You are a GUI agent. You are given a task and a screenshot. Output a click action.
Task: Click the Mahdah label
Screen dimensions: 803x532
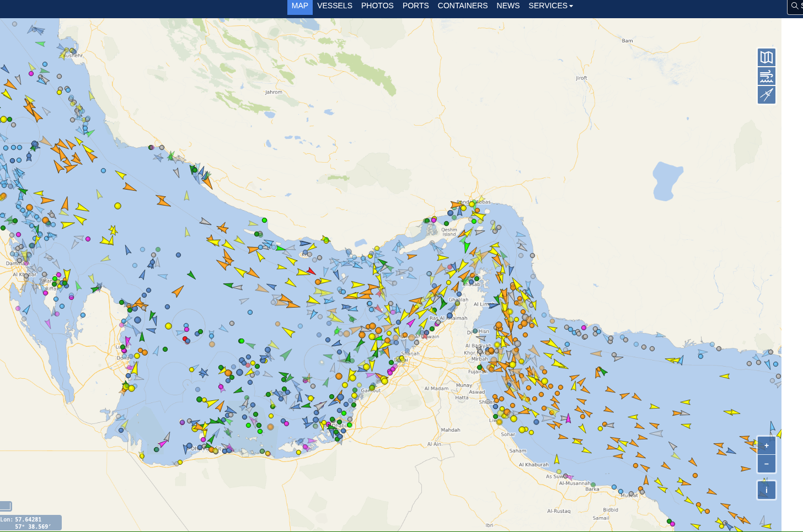point(451,430)
